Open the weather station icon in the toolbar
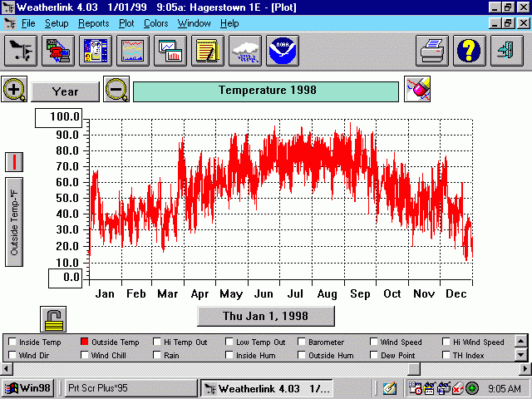532x399 pixels. (21, 51)
